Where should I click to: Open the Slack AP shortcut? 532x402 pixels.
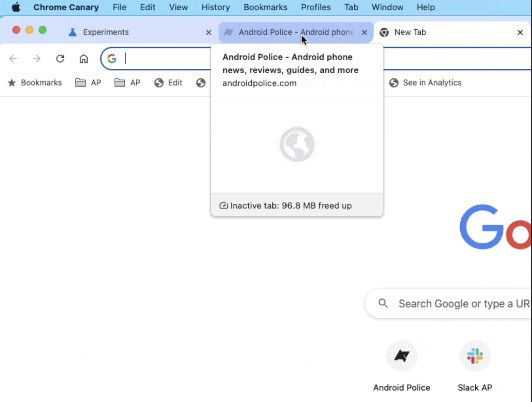click(x=475, y=366)
